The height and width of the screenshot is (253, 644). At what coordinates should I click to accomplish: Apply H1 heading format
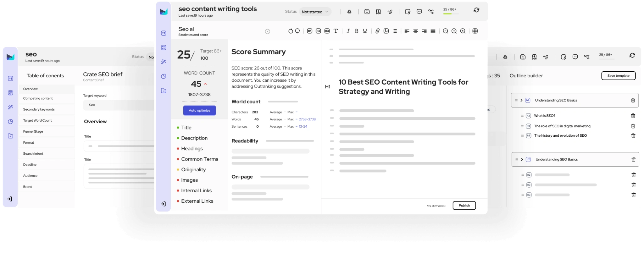pos(310,31)
